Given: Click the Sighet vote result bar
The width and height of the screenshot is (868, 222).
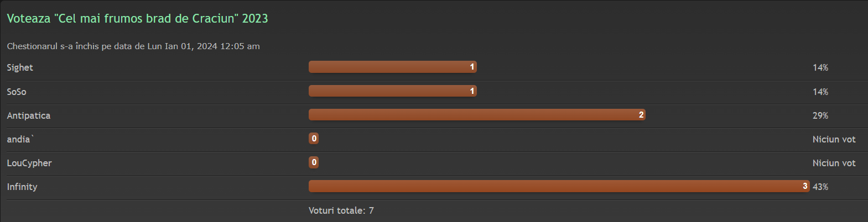Looking at the screenshot, I should pos(392,67).
